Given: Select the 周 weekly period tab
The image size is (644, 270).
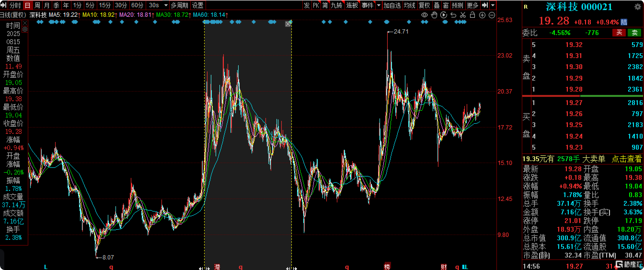Looking at the screenshot, I should 37,5.
